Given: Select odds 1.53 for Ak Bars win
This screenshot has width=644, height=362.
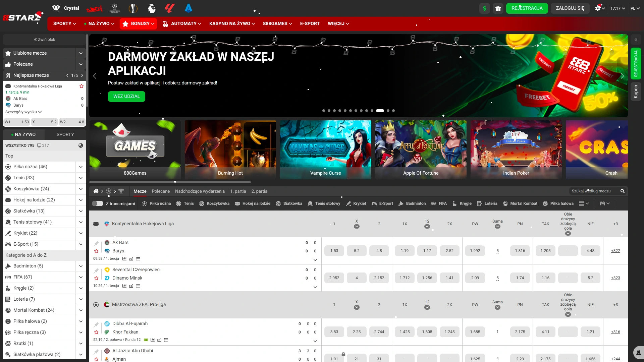Looking at the screenshot, I should pos(334,251).
